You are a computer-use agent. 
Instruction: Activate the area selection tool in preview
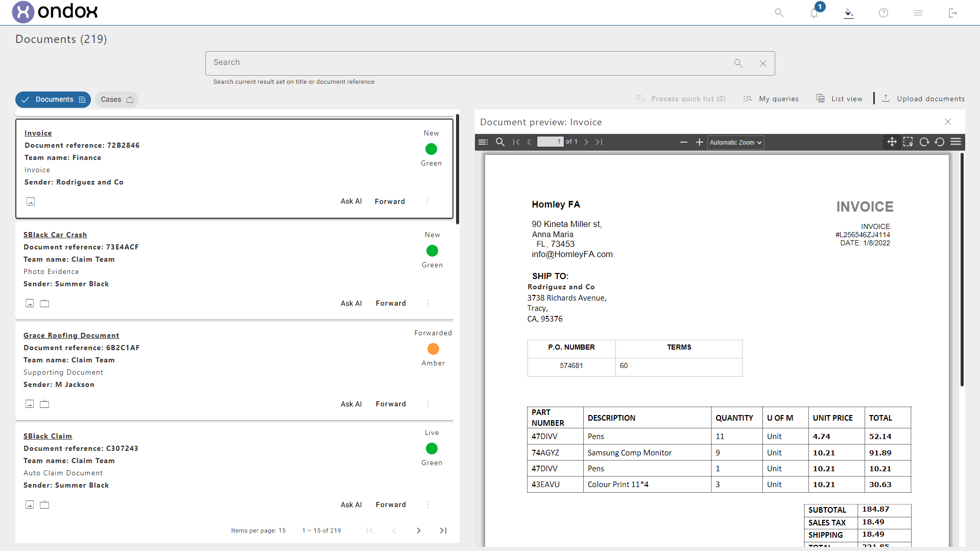[907, 142]
